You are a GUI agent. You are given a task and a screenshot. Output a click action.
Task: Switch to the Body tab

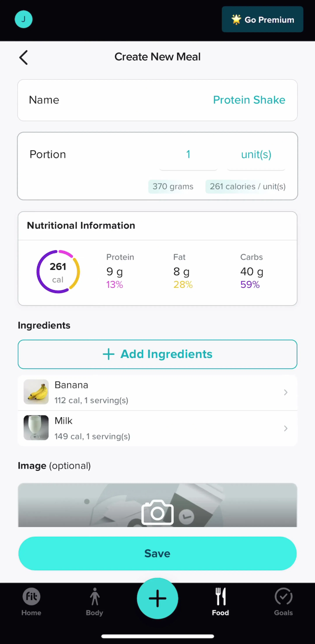tap(95, 602)
